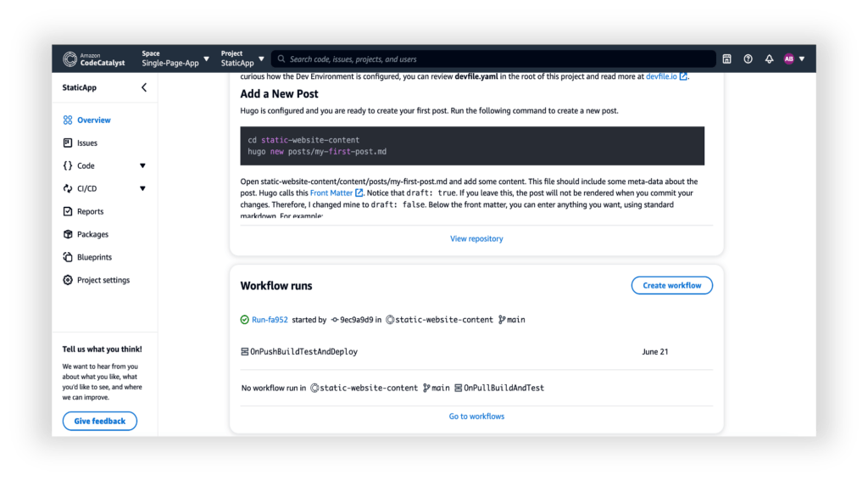Screen dimensions: 868x481
Task: Click the main branch in No workflow run row
Action: [441, 388]
